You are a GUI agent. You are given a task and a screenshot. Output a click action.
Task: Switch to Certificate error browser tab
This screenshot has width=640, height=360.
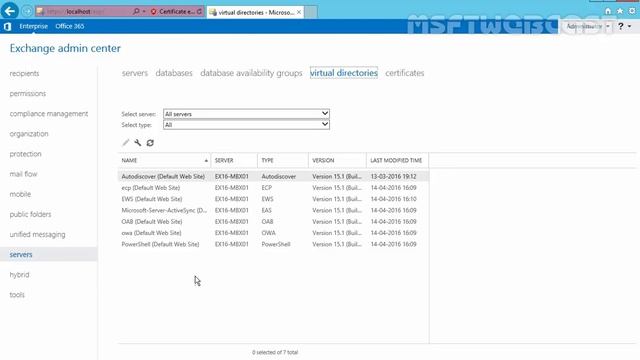click(x=176, y=12)
